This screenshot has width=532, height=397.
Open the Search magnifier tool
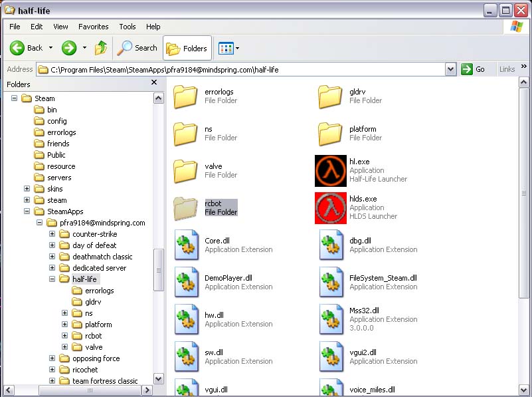137,49
